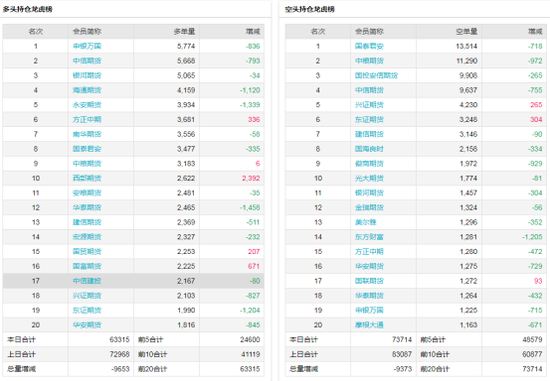Click 兴证期货 link ranked 18 in long table
550x381 pixels.
[x=87, y=296]
